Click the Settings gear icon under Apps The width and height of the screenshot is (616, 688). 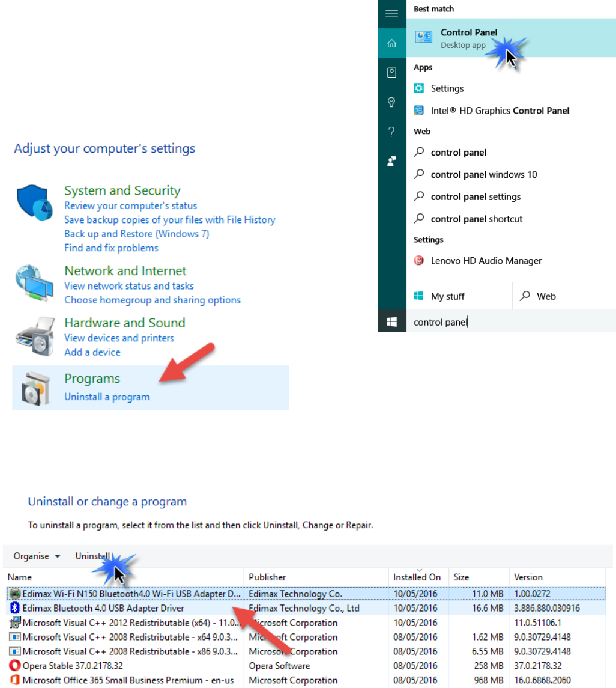[x=418, y=88]
